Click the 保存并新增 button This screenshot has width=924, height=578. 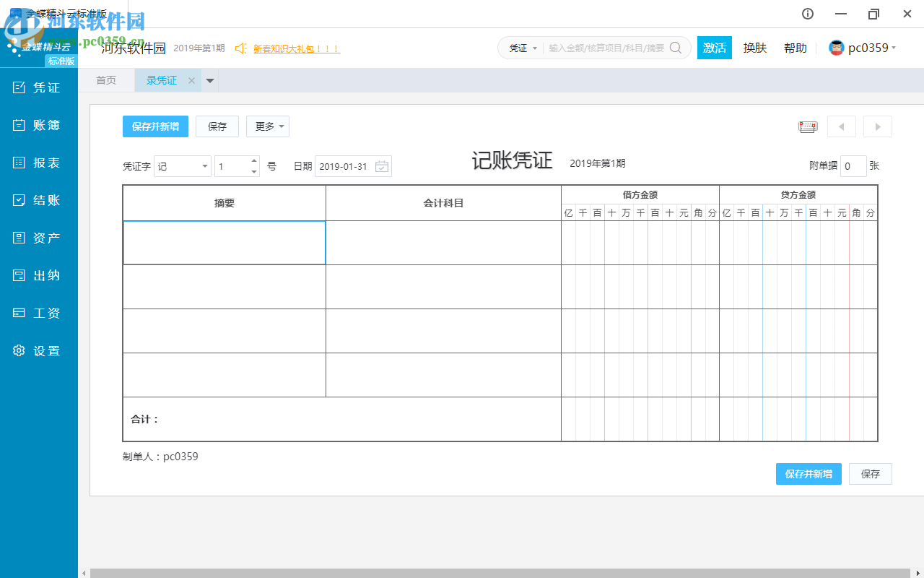(155, 126)
